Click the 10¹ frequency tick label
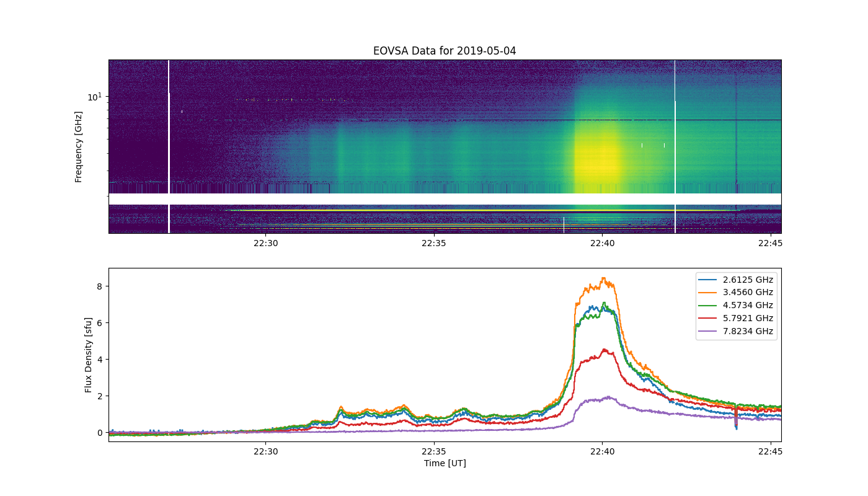Screen dimensions: 868x496 (x=94, y=97)
